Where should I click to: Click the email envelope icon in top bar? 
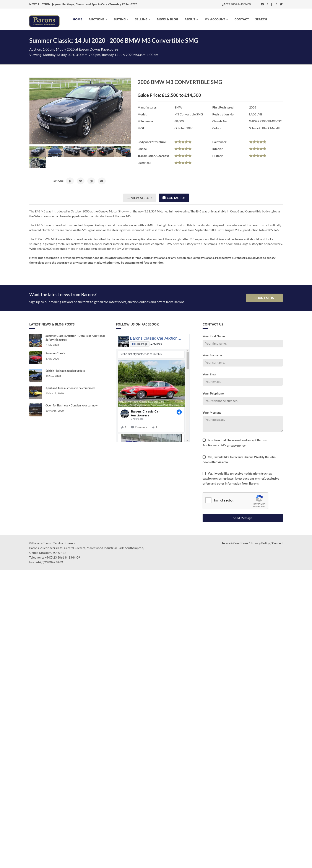coord(262,4)
